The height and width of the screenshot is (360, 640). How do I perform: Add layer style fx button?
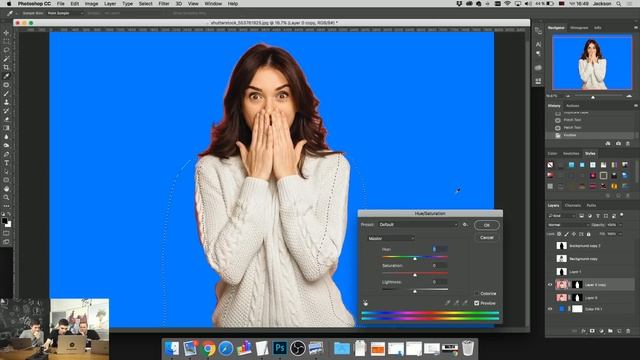pos(583,331)
